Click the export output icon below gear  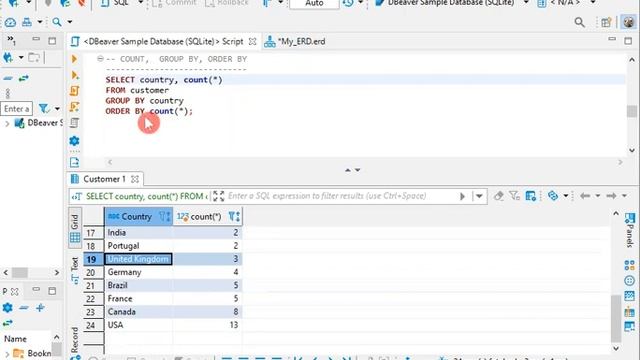(x=74, y=162)
